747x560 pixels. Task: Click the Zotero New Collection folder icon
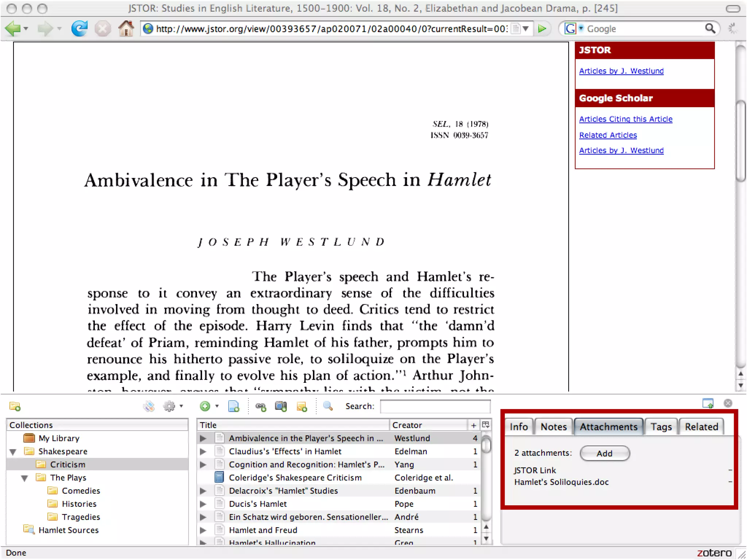[15, 406]
